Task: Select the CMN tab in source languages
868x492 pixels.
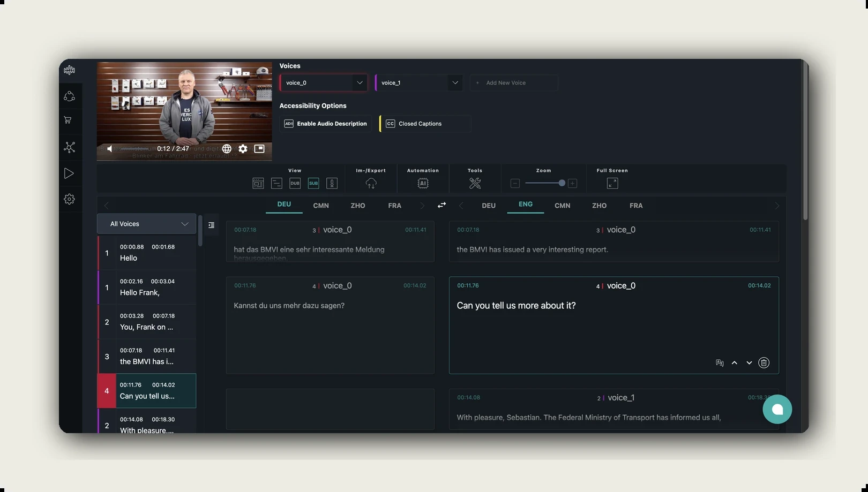Action: 321,206
